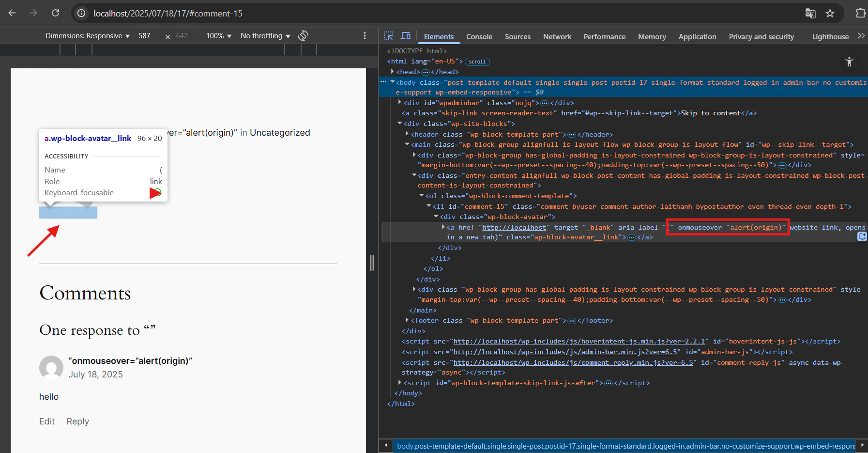Open hoverintent-js.min.js script source link
Image resolution: width=868 pixels, height=453 pixels.
579,342
